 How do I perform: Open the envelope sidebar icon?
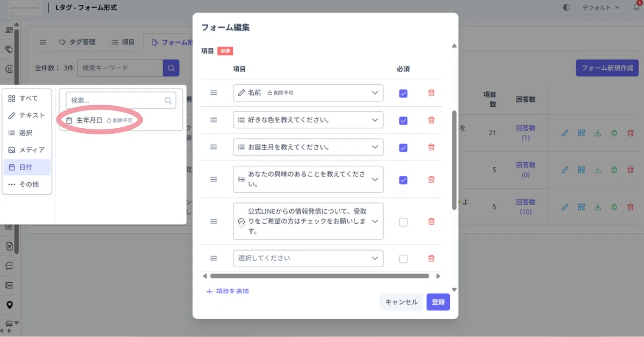point(9,285)
